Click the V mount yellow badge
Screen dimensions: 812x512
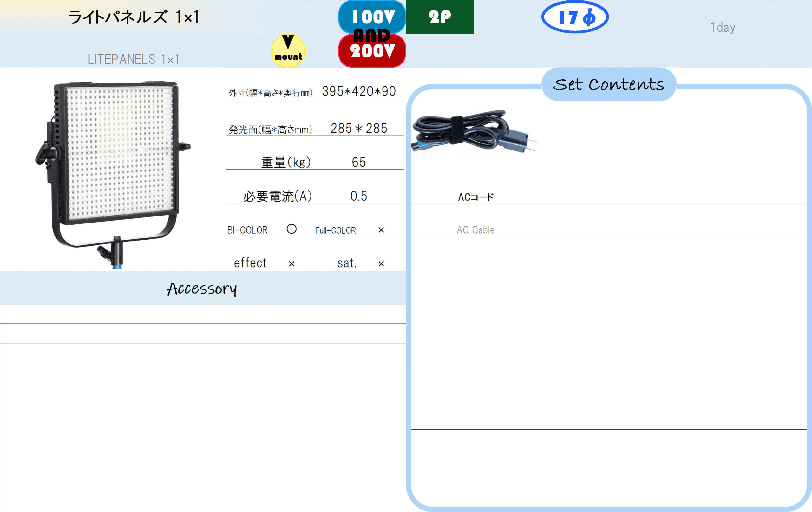(x=288, y=50)
